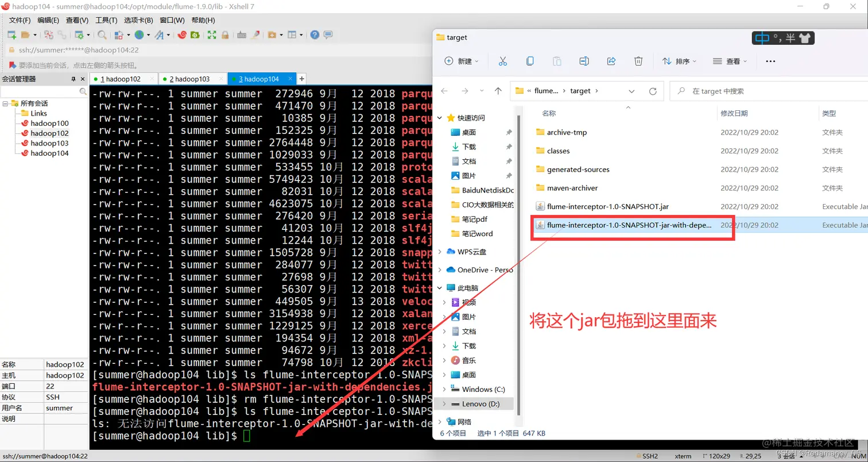
Task: Click the Refresh icon beside Explorer address bar
Action: [x=653, y=91]
